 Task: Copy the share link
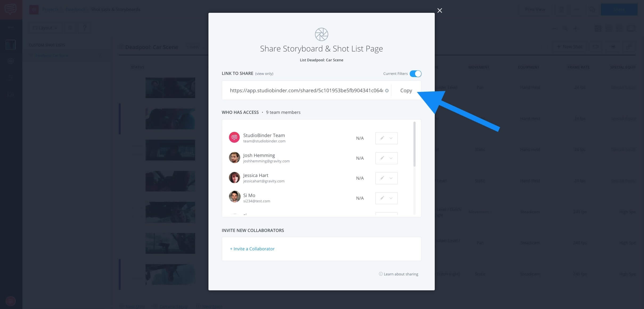(x=406, y=90)
